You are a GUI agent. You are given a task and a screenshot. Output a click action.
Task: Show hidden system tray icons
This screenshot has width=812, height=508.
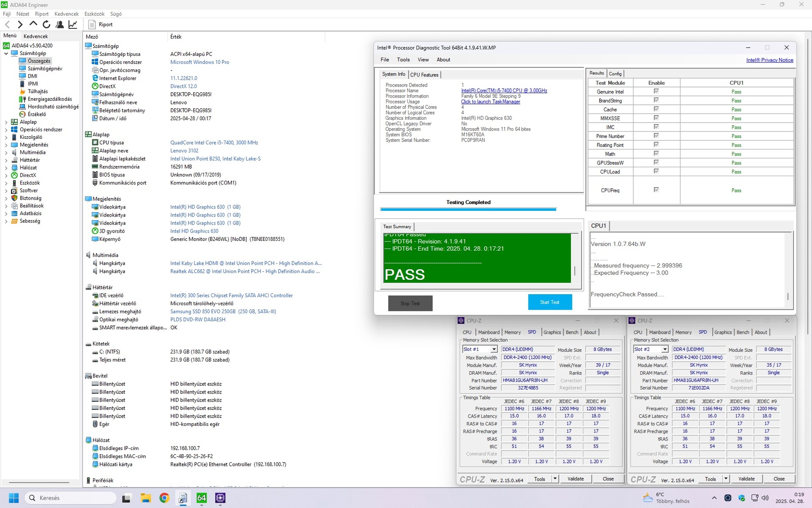coord(714,498)
